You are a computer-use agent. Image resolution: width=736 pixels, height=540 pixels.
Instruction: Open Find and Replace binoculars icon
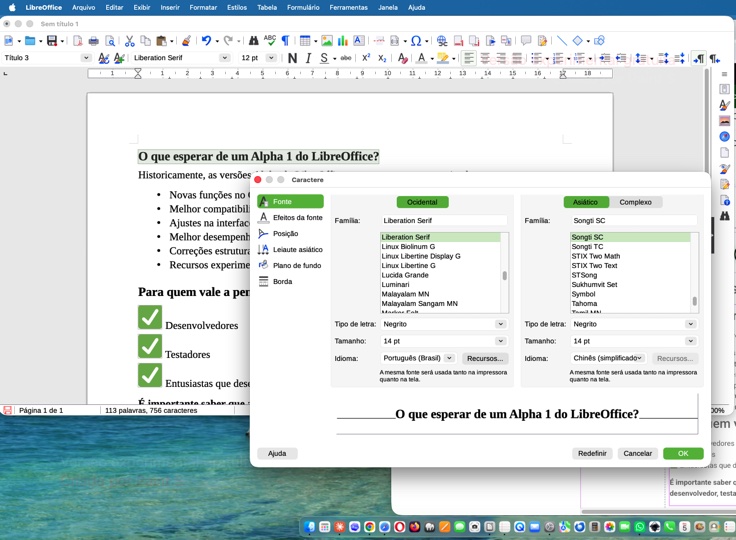coord(253,41)
